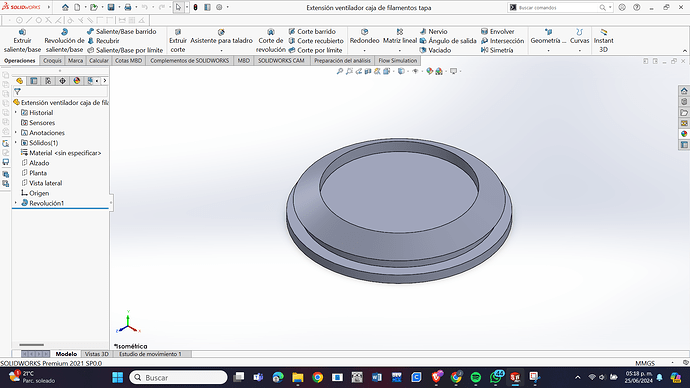
Task: Switch to the Croquis ribbon tab
Action: (52, 61)
